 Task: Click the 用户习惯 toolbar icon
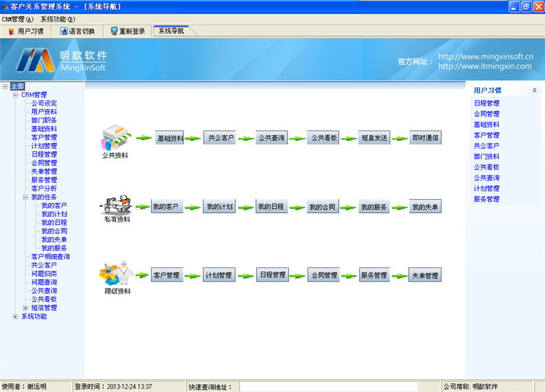(12, 31)
